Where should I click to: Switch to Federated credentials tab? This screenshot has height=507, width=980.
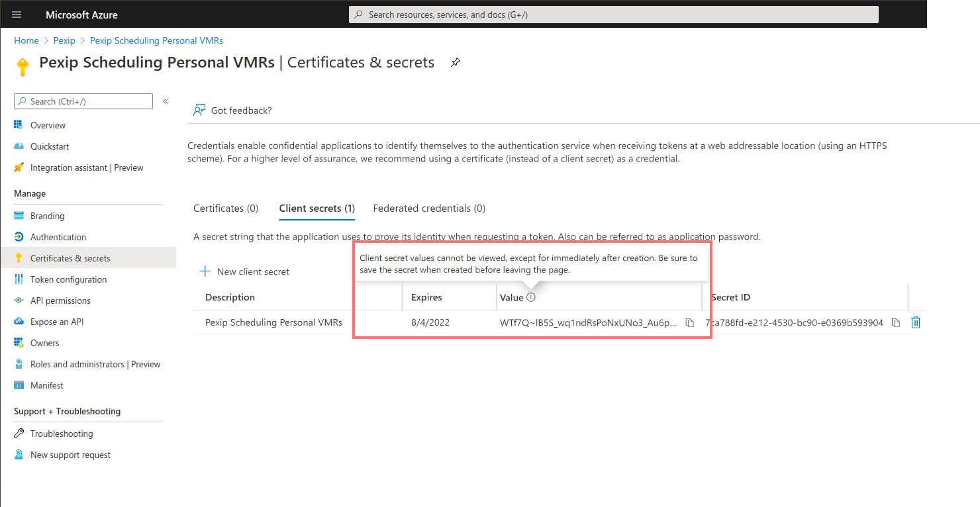[x=429, y=208]
